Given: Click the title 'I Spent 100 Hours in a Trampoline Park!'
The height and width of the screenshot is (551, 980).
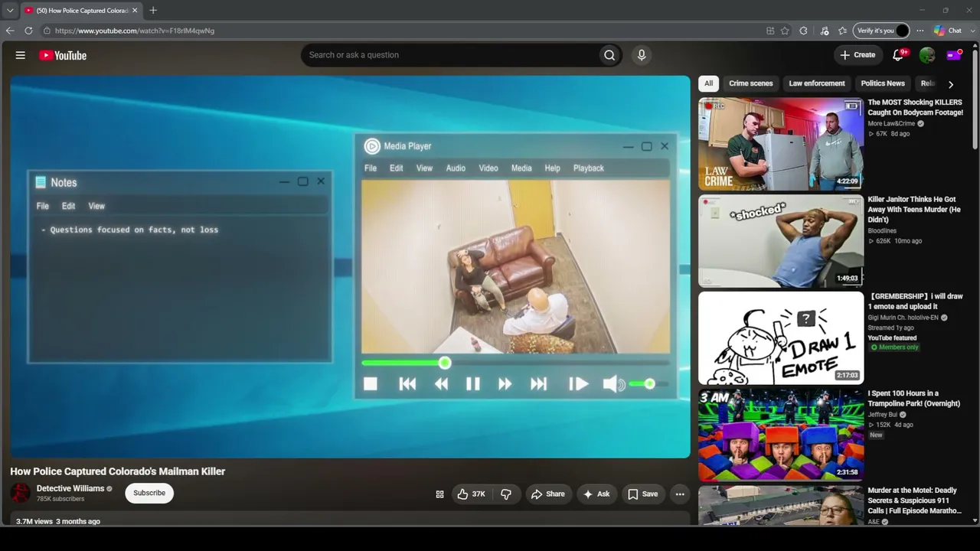Looking at the screenshot, I should pyautogui.click(x=914, y=398).
